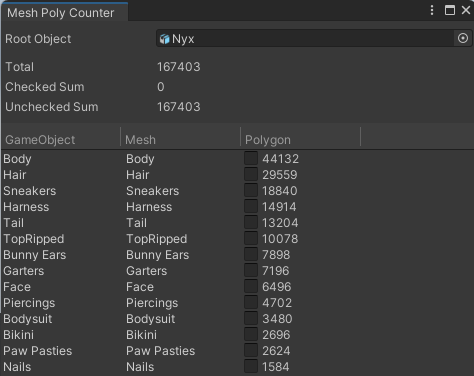Check the Face polygon checkbox

pos(251,286)
